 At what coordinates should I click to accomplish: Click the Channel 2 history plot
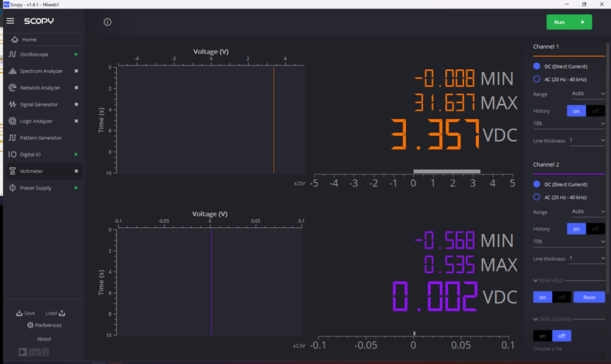coord(210,282)
